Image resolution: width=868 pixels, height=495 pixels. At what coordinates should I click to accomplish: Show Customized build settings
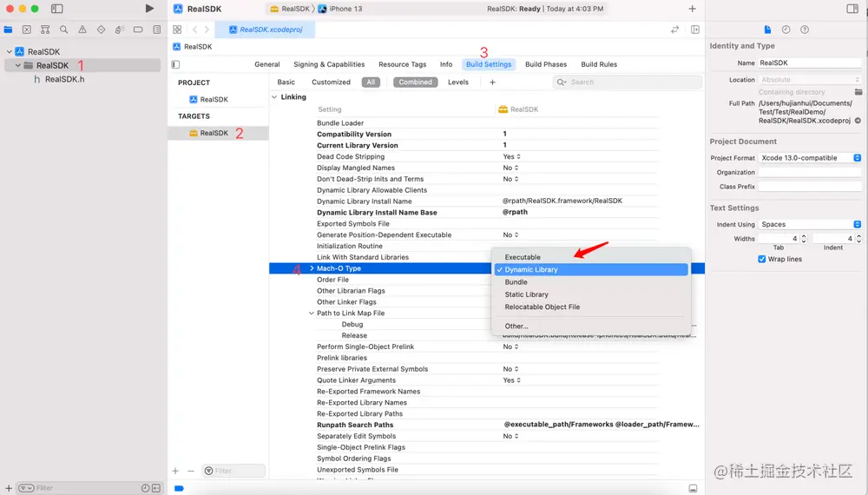coord(331,82)
